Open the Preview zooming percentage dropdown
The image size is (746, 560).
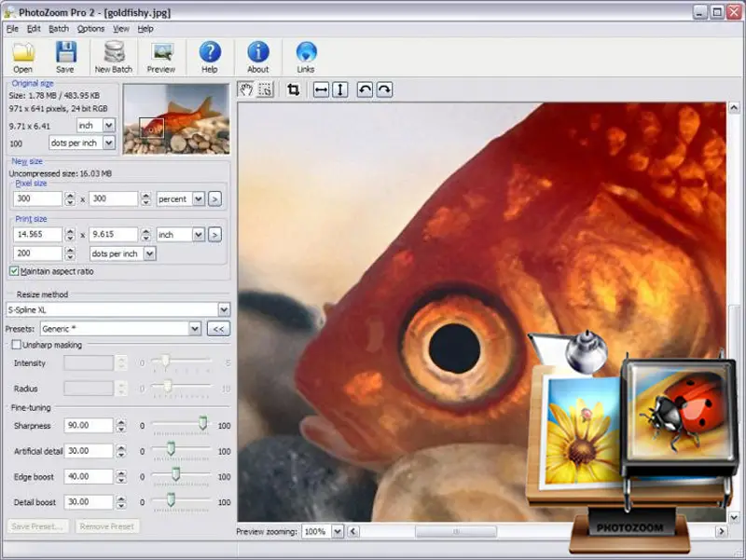tap(337, 531)
